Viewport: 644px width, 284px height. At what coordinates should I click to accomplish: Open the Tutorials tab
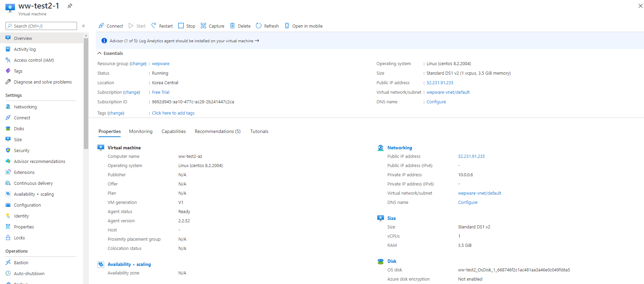click(259, 131)
